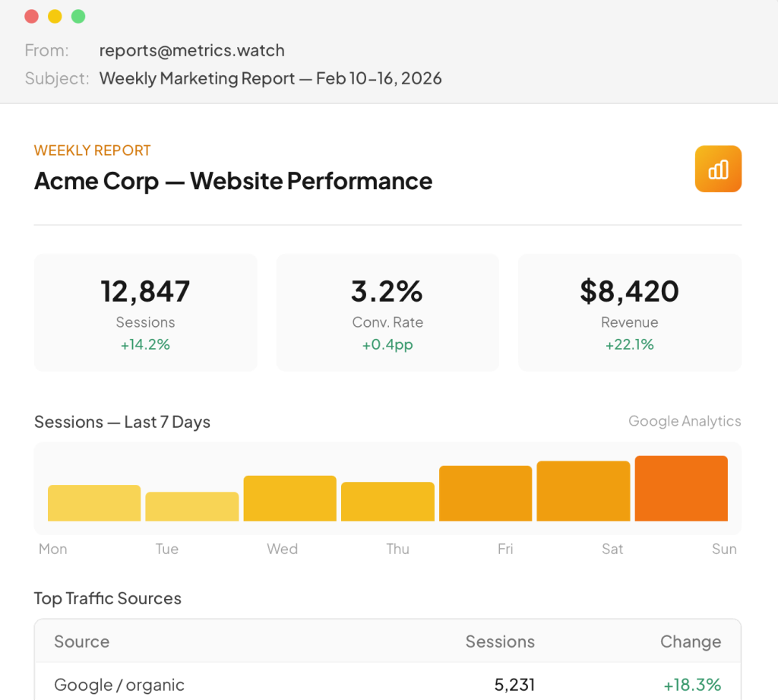Viewport: 778px width, 700px height.
Task: Click the Google Analytics source label
Action: (685, 421)
